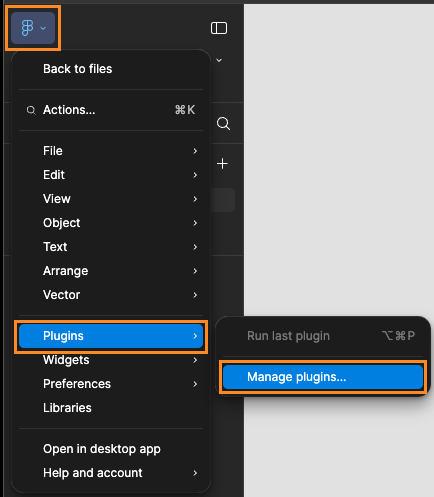Open the Widgets submenu
434x497 pixels.
click(111, 360)
